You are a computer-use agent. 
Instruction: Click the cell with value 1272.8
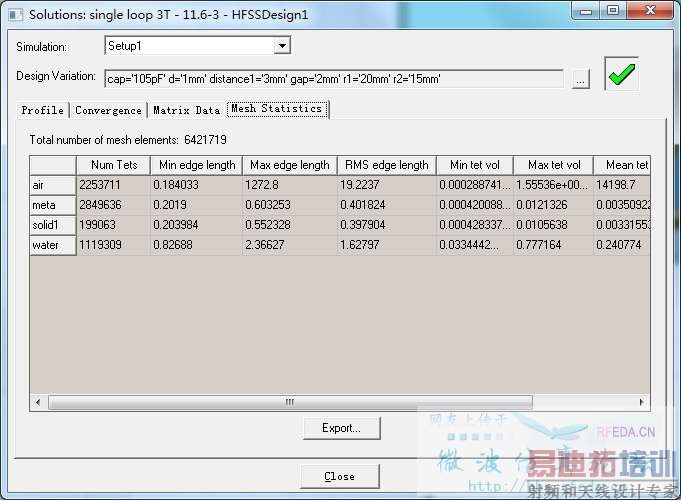point(290,185)
